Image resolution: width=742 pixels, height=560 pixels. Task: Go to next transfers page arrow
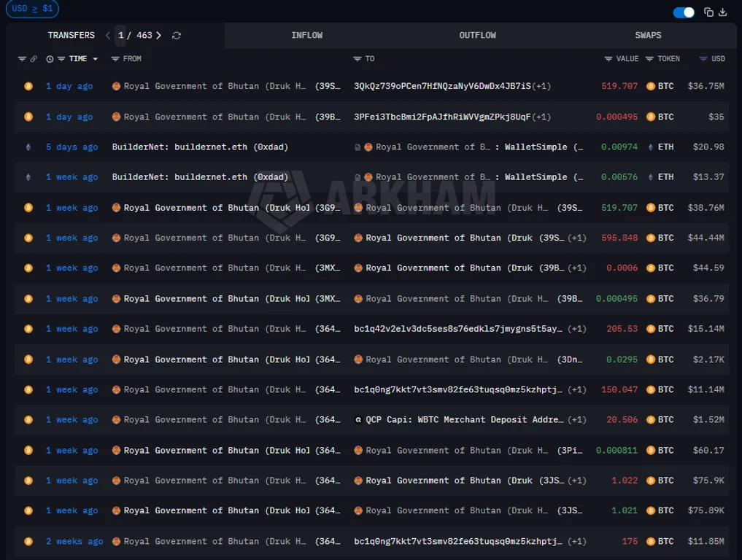(158, 36)
